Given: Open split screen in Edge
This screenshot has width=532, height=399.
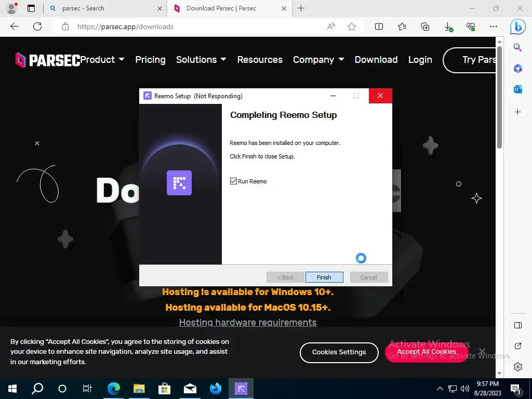Looking at the screenshot, I should click(379, 26).
